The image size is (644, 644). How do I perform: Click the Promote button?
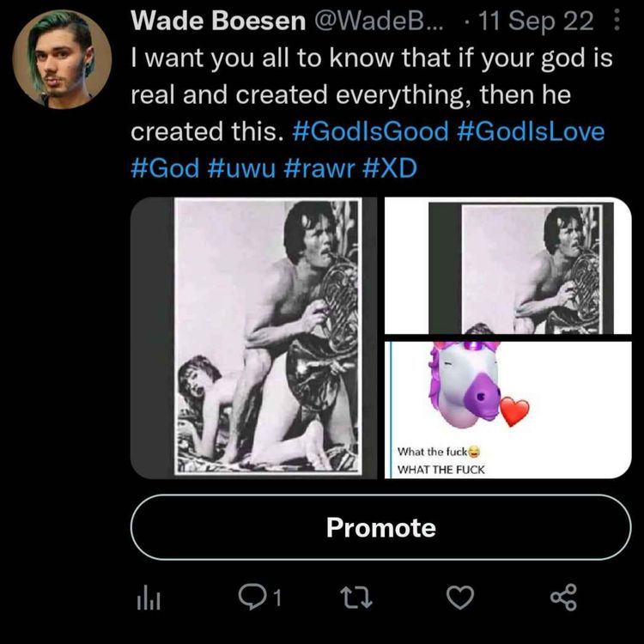pyautogui.click(x=380, y=526)
